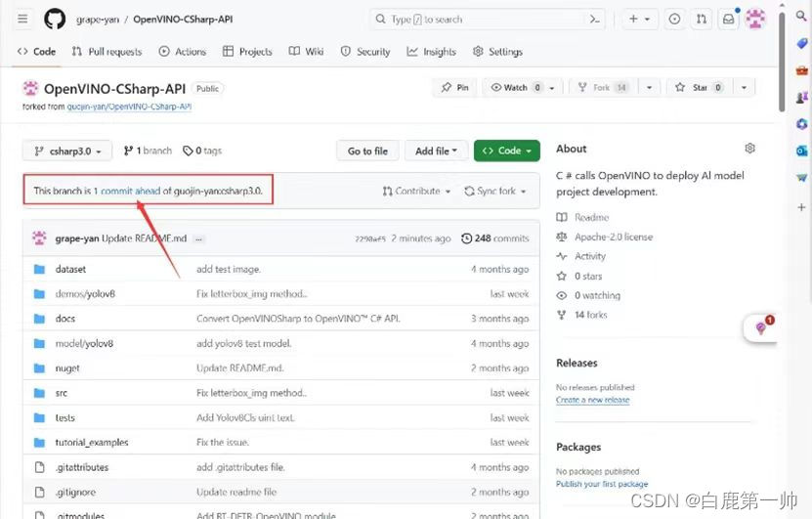Viewport: 812px width, 519px height.
Task: Click the Go to file button
Action: (x=367, y=151)
